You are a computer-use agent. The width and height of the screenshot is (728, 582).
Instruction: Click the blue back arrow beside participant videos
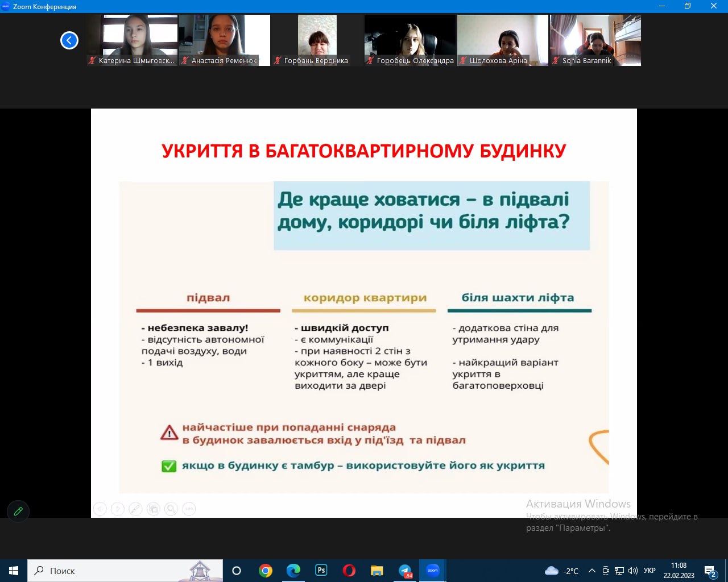(69, 40)
